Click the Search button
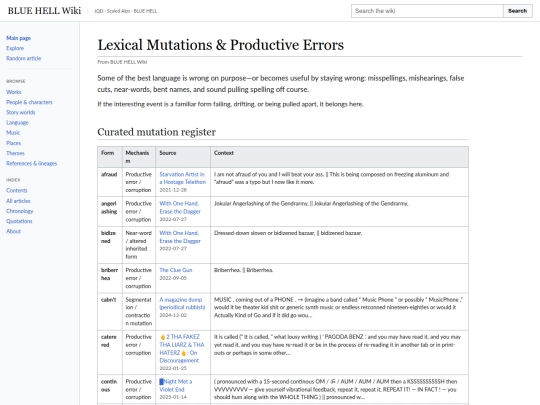540x405 pixels. pos(518,11)
